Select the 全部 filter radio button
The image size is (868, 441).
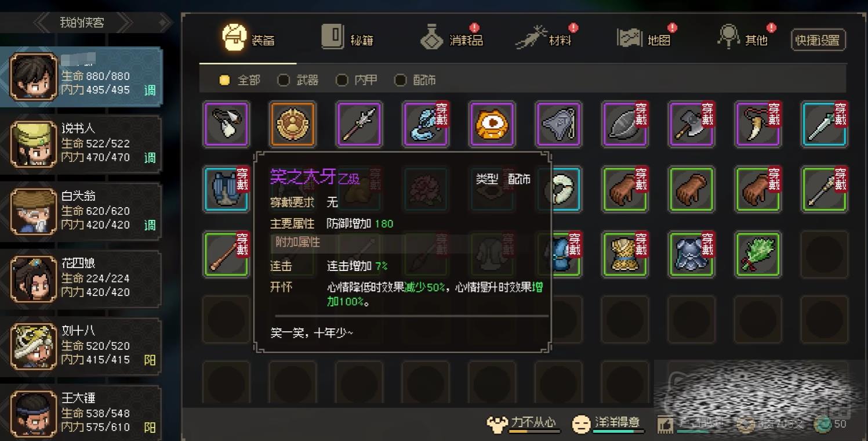point(225,81)
